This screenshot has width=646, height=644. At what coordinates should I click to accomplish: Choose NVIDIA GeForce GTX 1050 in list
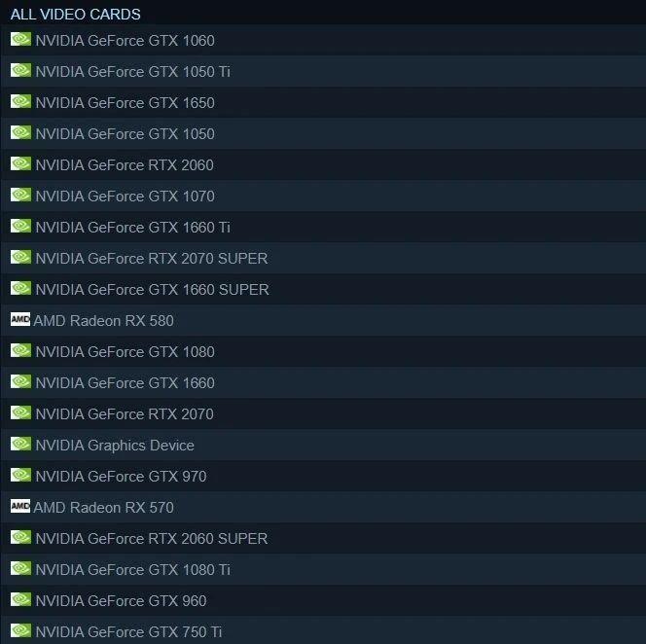click(x=323, y=133)
